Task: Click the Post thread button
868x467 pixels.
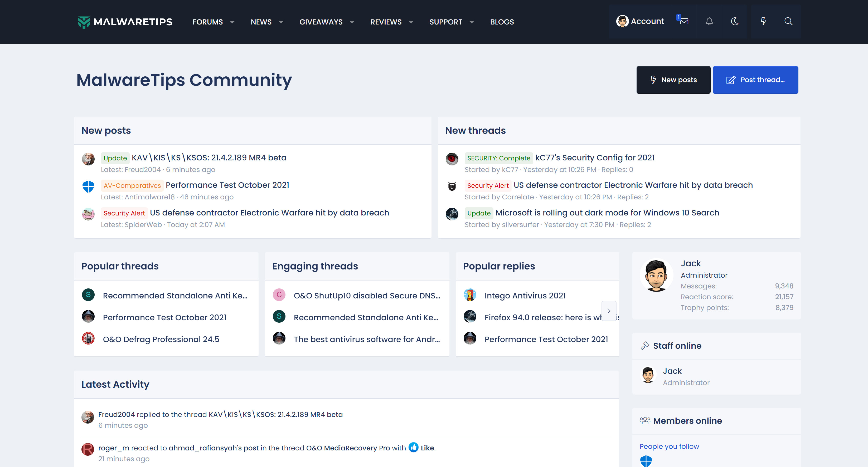Action: pos(755,80)
